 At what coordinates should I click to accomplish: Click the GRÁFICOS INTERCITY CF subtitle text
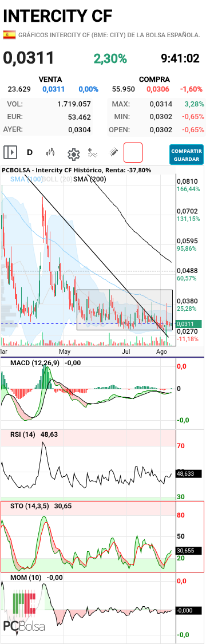pyautogui.click(x=109, y=35)
